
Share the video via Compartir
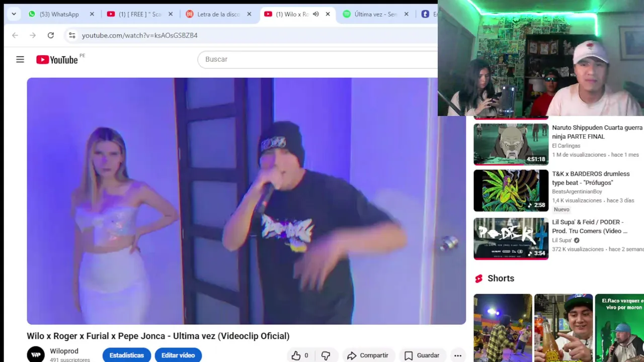(368, 355)
